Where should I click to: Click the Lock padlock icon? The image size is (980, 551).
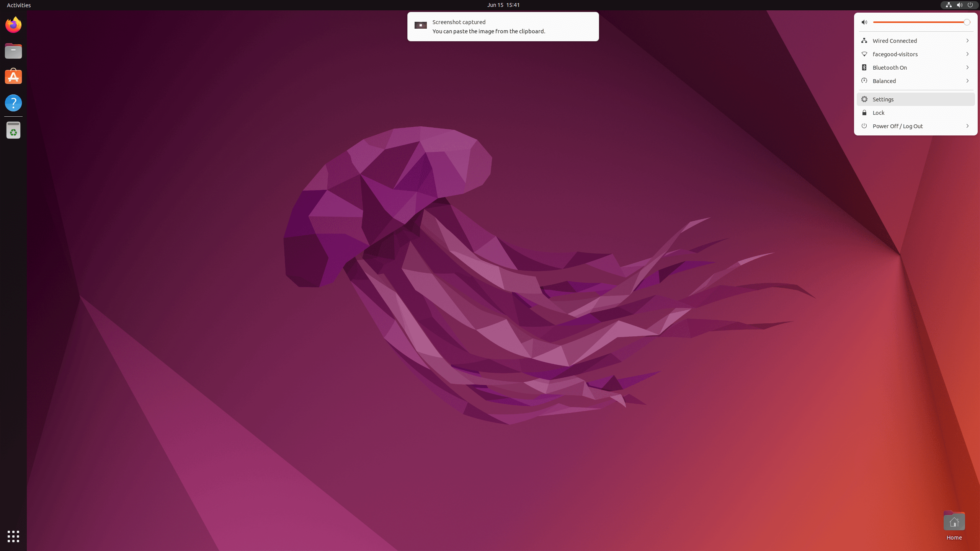[864, 112]
